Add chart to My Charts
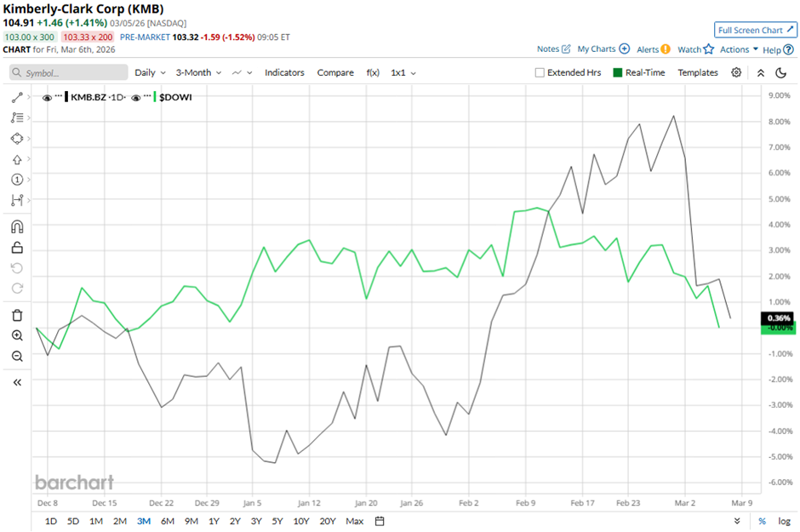The height and width of the screenshot is (532, 800). coord(603,49)
